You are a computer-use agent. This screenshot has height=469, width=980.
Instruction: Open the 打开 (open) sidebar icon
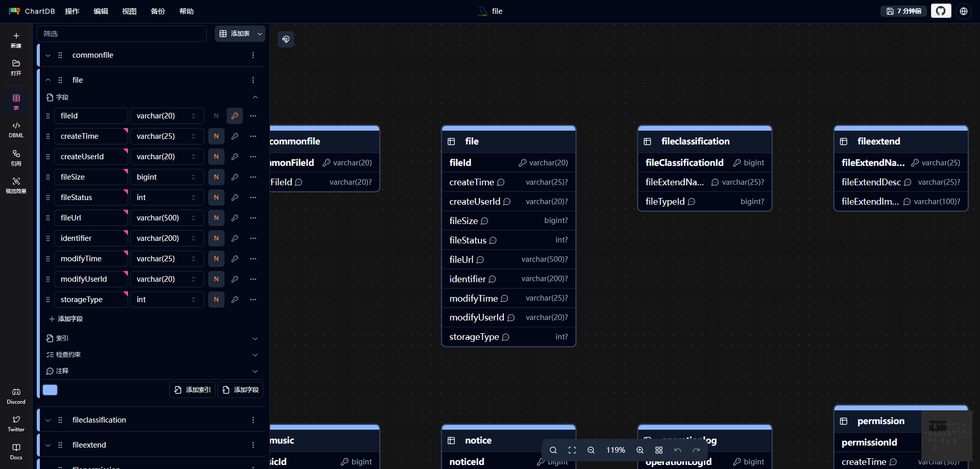coord(16,67)
